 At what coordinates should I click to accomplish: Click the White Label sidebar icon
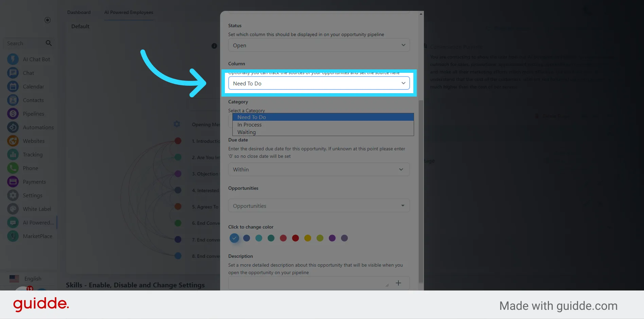13,209
